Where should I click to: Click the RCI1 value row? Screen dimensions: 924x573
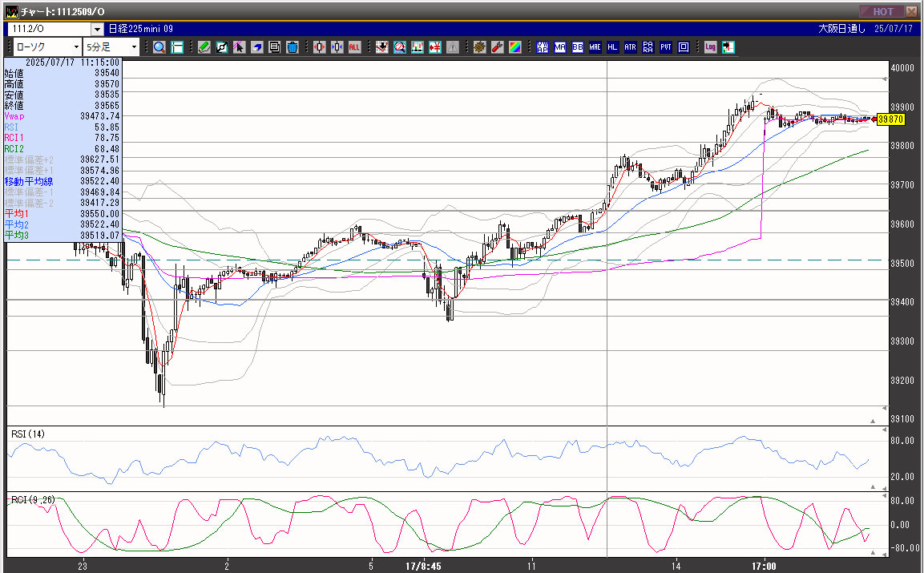62,137
